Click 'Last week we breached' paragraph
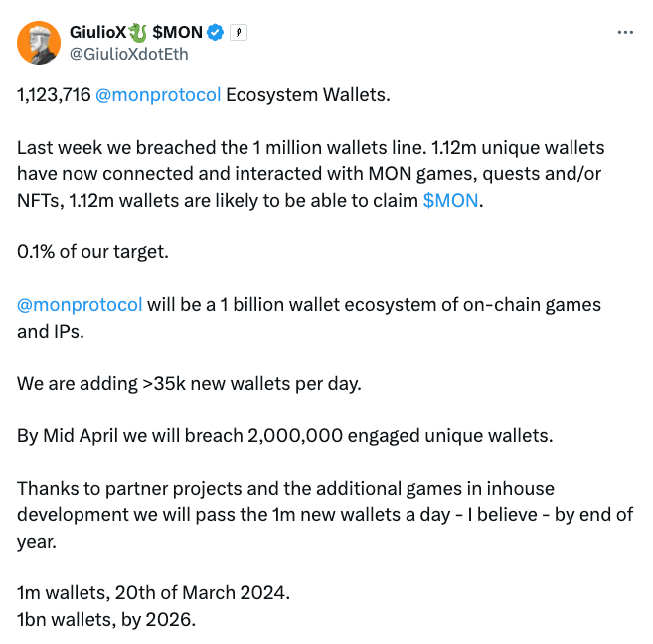 click(311, 174)
